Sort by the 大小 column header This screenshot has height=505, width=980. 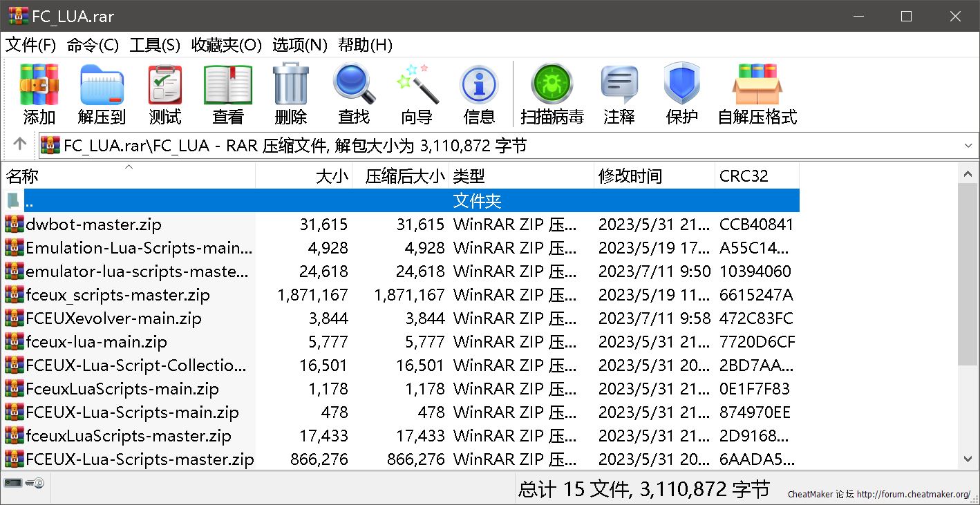coord(332,176)
